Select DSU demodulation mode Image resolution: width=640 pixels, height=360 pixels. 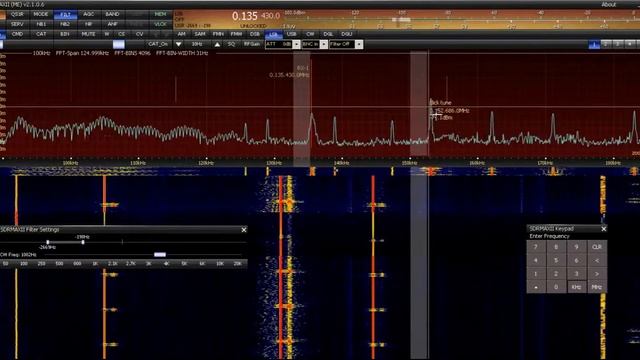[347, 34]
